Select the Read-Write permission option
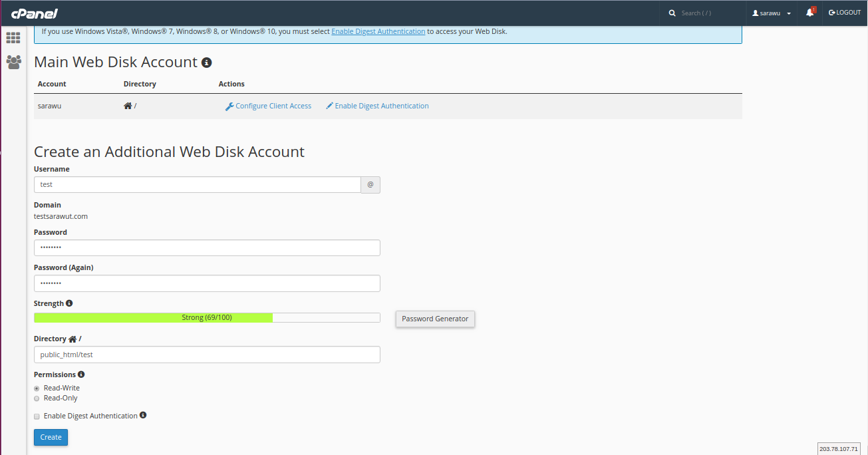Viewport: 868px width, 455px height. tap(37, 388)
